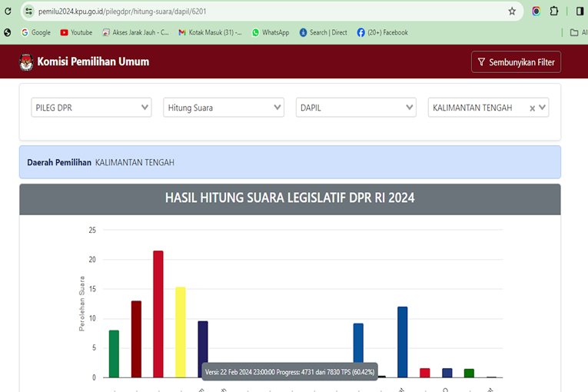Open the Youtube bookmark
The width and height of the screenshot is (588, 392).
(76, 32)
